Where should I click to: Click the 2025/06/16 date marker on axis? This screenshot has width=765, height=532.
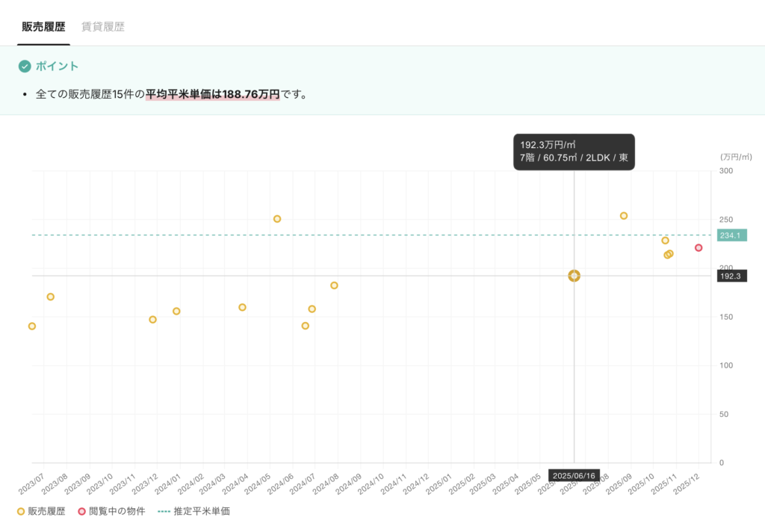click(x=574, y=476)
